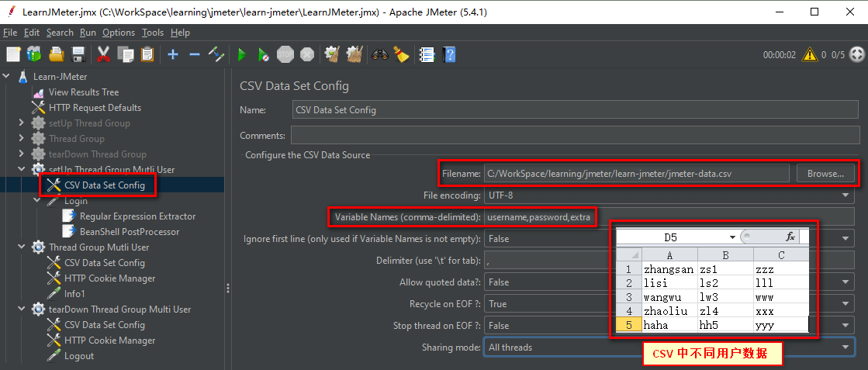Collapse the Login sampler node
This screenshot has height=370, width=868.
pyautogui.click(x=37, y=200)
